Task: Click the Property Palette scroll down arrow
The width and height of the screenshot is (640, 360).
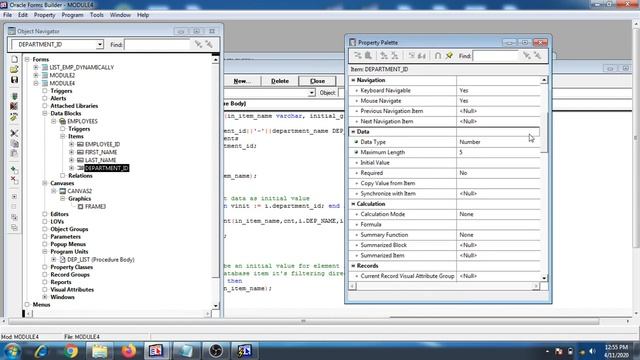Action: pyautogui.click(x=544, y=278)
